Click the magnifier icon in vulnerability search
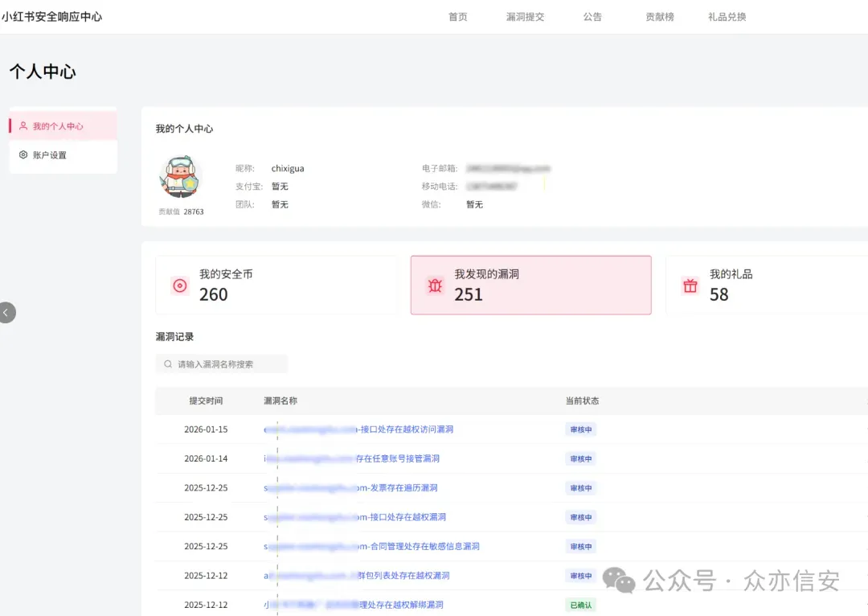868x616 pixels. pos(168,364)
